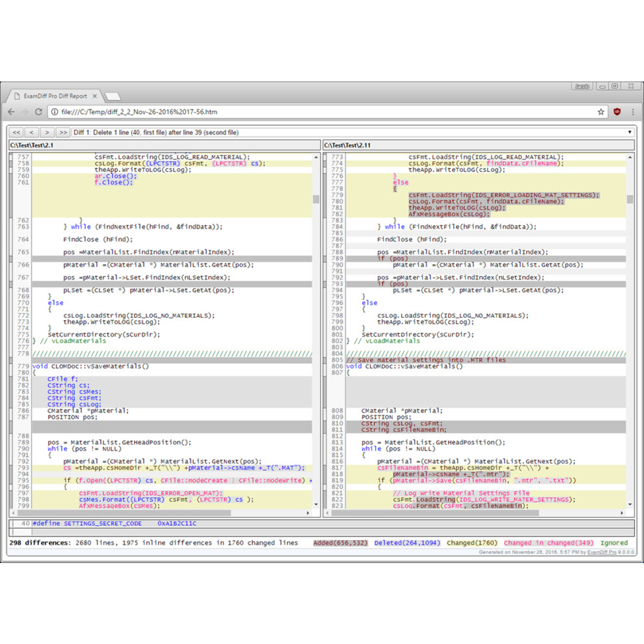Image resolution: width=644 pixels, height=644 pixels.
Task: Click the left pane horizontal scrollbar thumb
Action: point(123,513)
